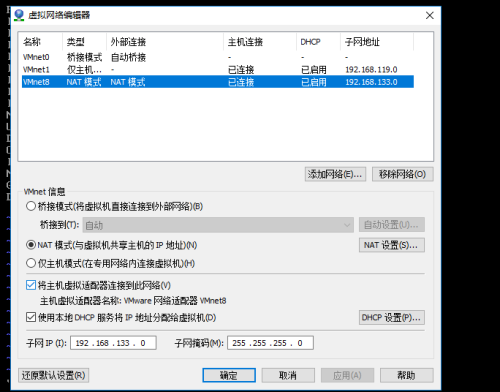Click the 取消 button
The image size is (500, 392).
[x=288, y=375]
